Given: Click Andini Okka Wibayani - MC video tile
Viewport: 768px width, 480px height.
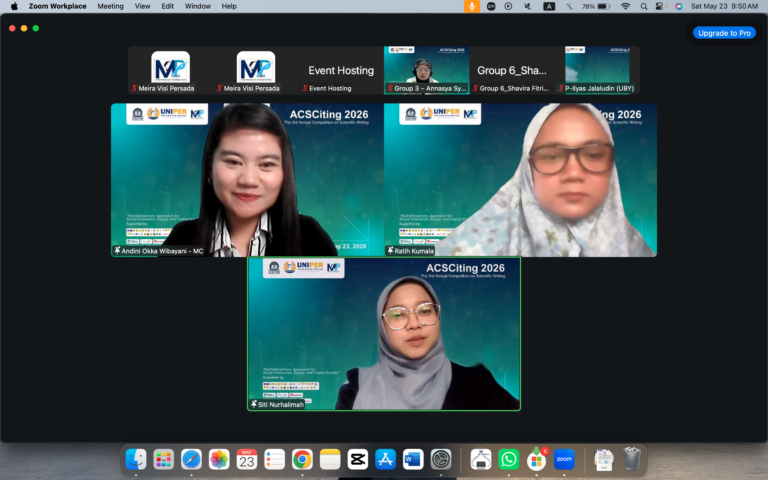Looking at the screenshot, I should tap(247, 180).
